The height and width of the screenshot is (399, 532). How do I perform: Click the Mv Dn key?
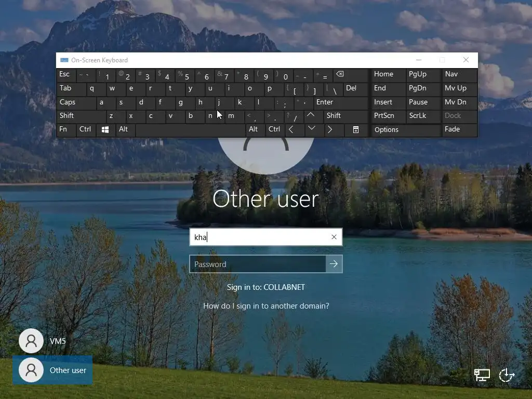click(460, 102)
